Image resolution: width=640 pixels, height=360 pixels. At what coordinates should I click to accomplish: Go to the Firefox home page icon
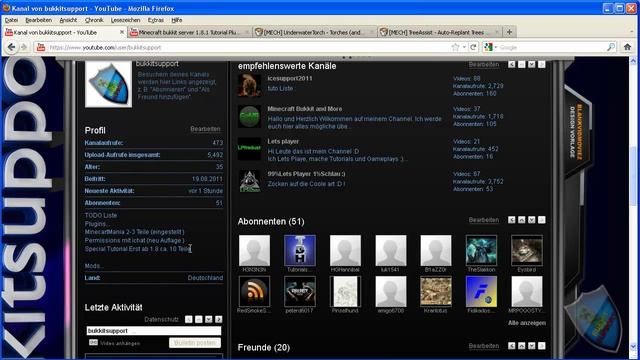(x=627, y=47)
